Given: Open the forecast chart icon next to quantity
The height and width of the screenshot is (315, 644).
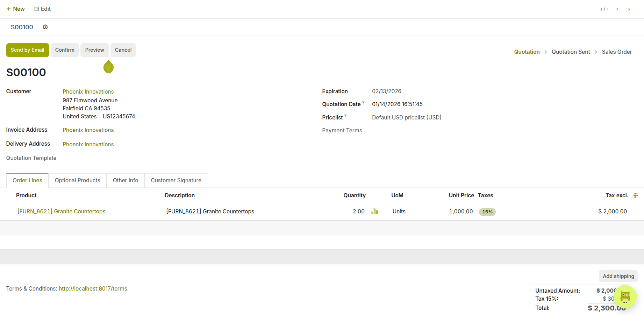Looking at the screenshot, I should click(374, 211).
